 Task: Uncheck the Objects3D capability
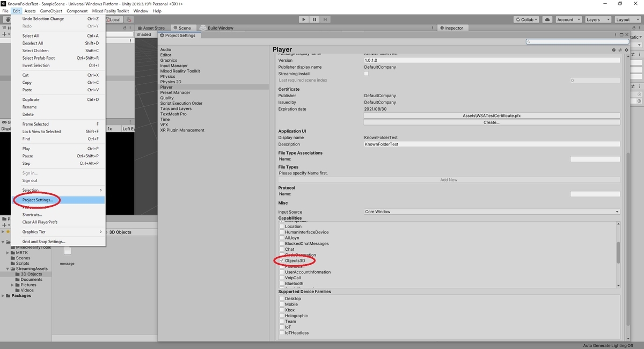pyautogui.click(x=281, y=261)
